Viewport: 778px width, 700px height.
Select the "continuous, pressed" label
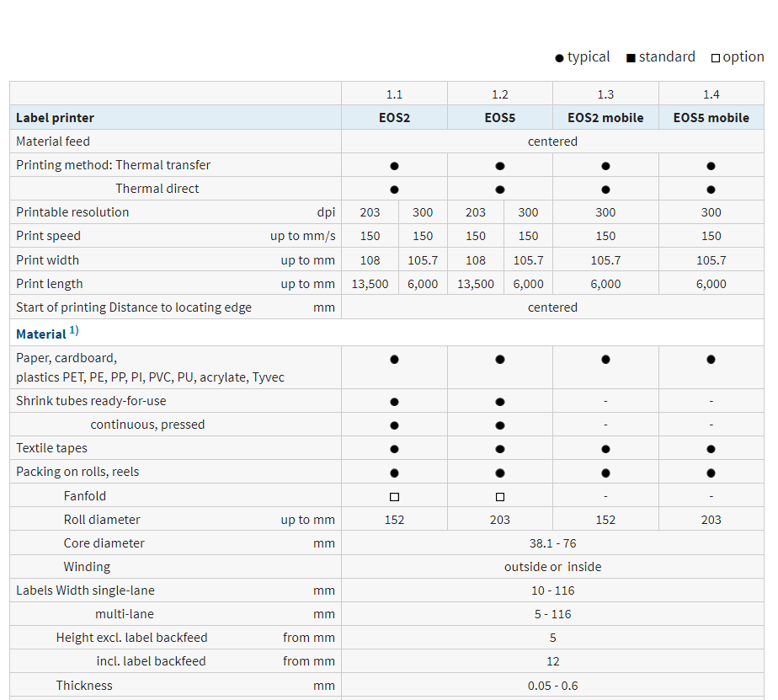click(x=147, y=425)
